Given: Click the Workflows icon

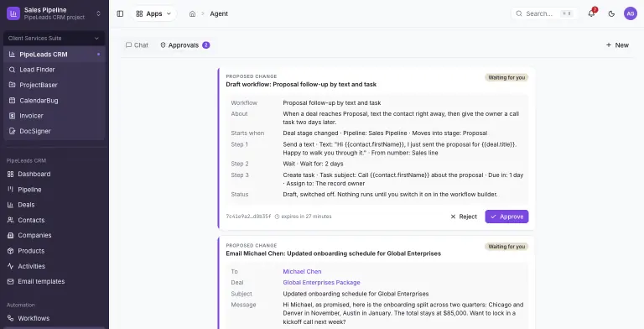Looking at the screenshot, I should point(10,318).
